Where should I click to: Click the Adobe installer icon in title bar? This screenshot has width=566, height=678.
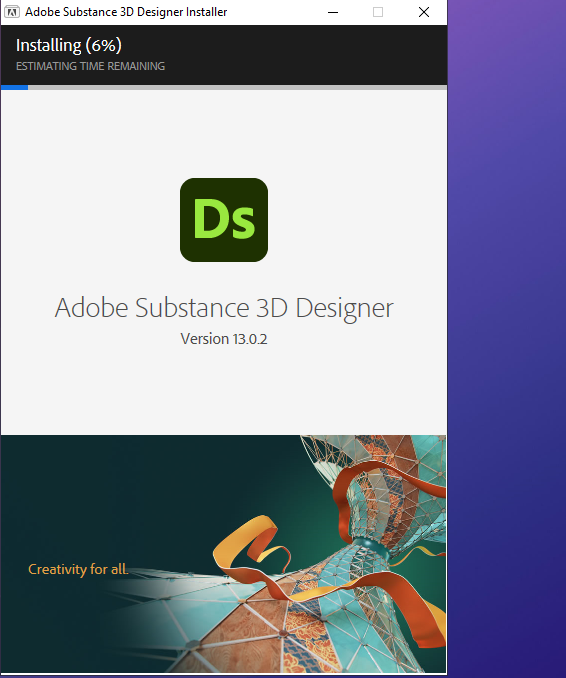click(12, 12)
